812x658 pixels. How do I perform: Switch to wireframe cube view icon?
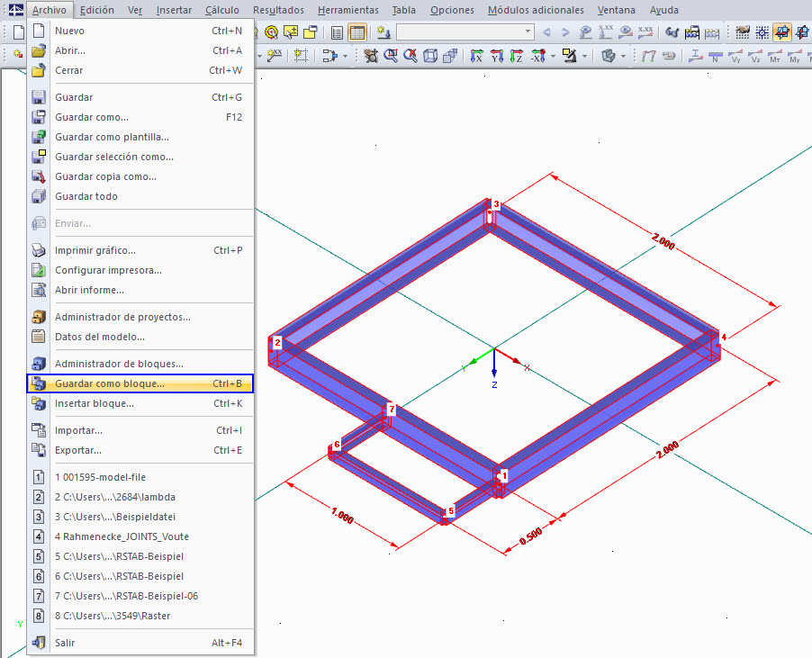430,56
